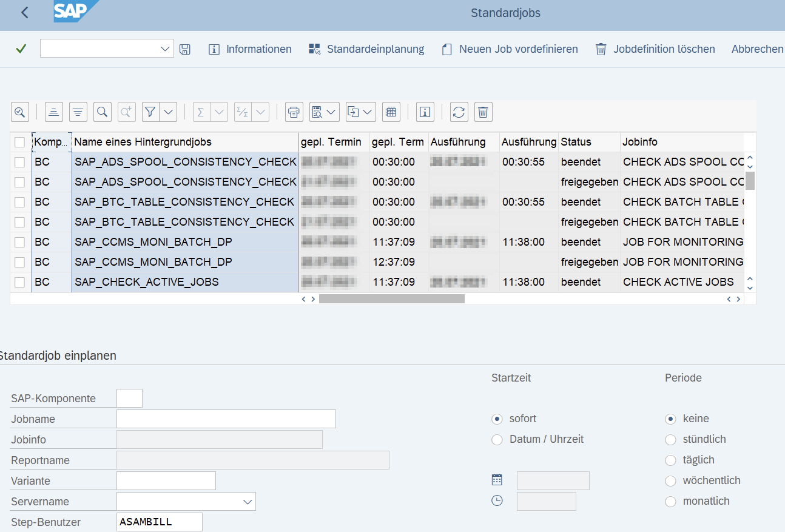Click the sigma Total icon
Viewport: 785px width, 532px height.
[201, 112]
